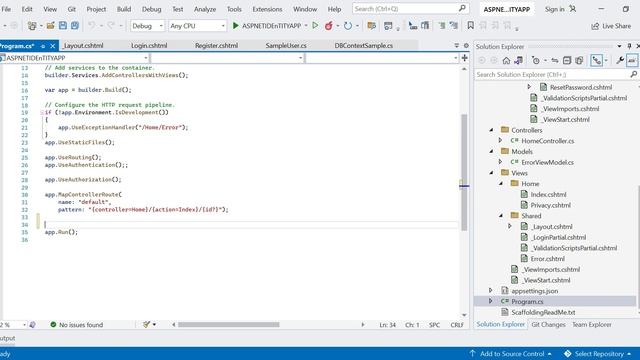
Task: Open the Analyze menu
Action: click(205, 9)
